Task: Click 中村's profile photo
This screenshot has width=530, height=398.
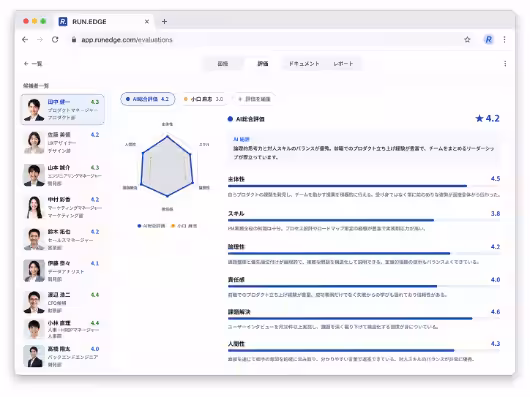Action: (x=34, y=207)
